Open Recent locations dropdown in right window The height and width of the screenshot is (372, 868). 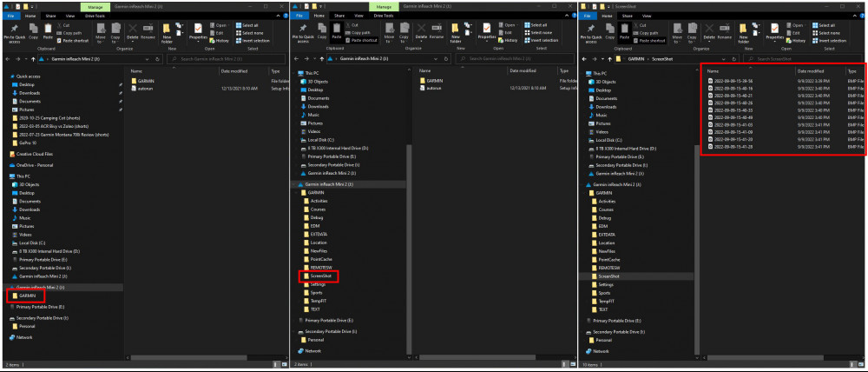pyautogui.click(x=604, y=58)
